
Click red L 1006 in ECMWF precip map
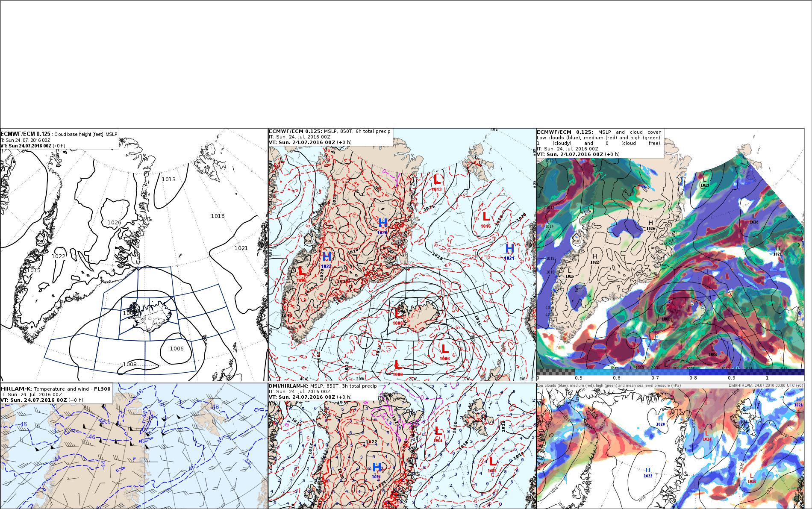pyautogui.click(x=445, y=352)
